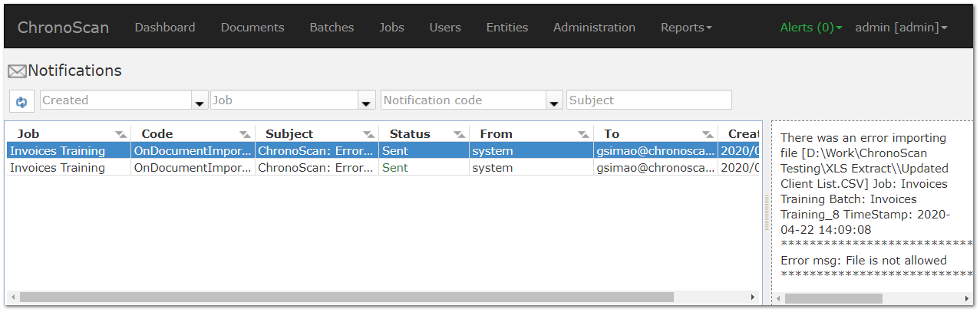Go to the Dashboard page
The width and height of the screenshot is (980, 312).
point(165,27)
